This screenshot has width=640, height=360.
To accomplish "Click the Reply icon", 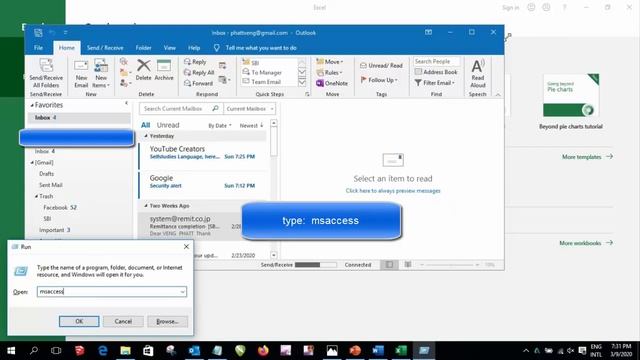I will click(x=187, y=62).
